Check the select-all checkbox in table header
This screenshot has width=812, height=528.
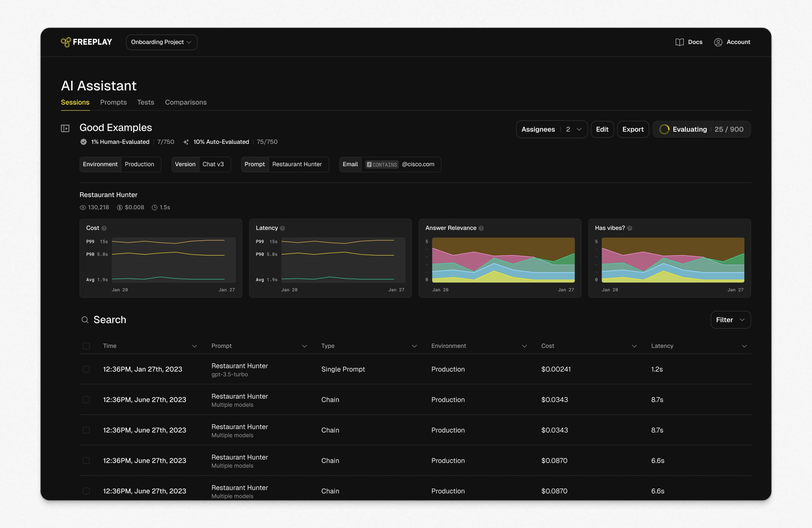(86, 346)
